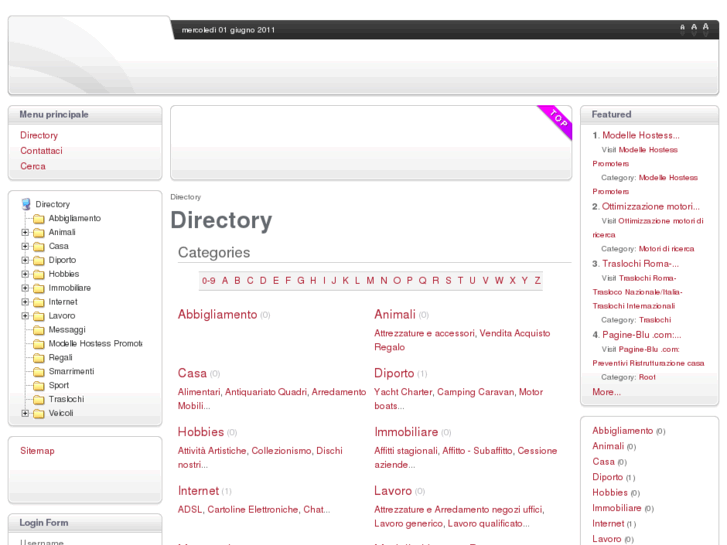Image resolution: width=727 pixels, height=545 pixels.
Task: Select Sport label in directory tree
Action: pyautogui.click(x=59, y=385)
